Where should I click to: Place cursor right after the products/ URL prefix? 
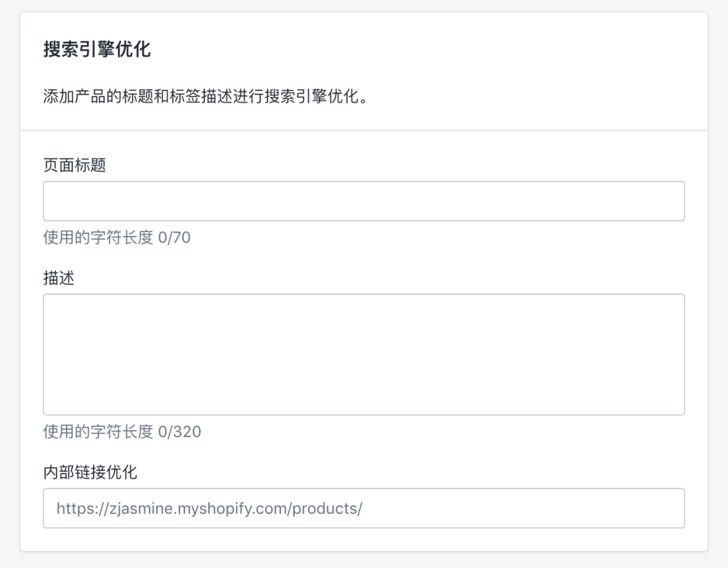point(363,508)
